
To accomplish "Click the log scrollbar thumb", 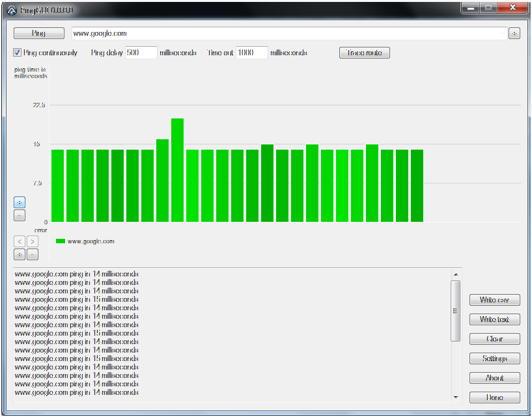I will [456, 310].
